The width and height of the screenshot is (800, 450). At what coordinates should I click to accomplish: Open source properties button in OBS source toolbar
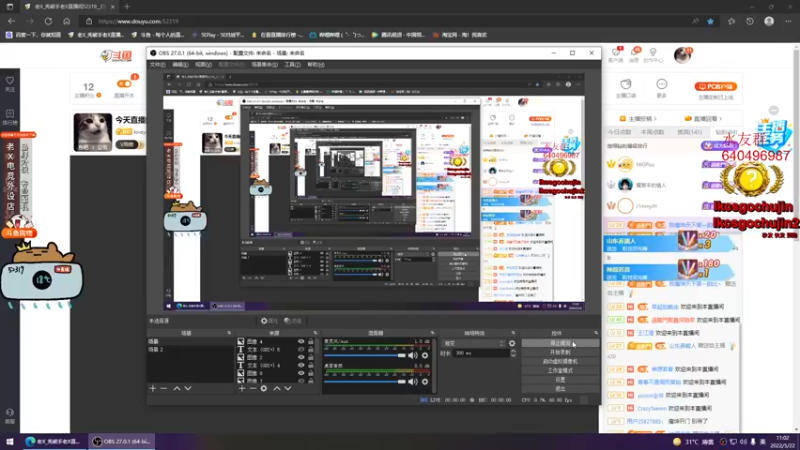pos(269,321)
